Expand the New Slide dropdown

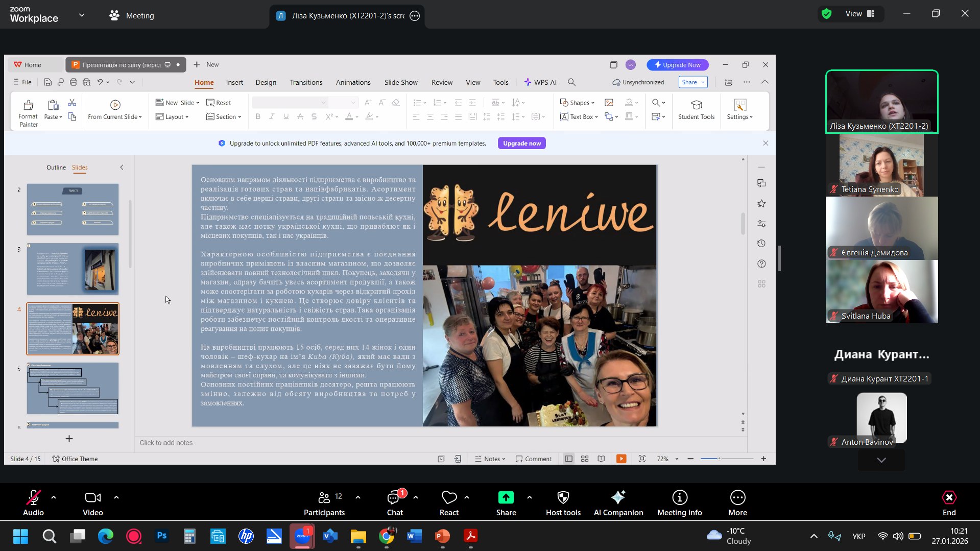coord(198,103)
